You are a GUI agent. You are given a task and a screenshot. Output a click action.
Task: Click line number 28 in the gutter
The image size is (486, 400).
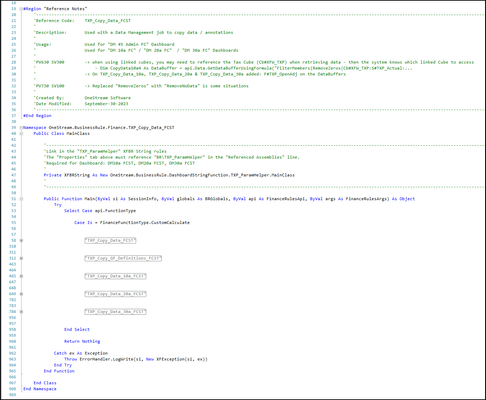tap(14, 62)
